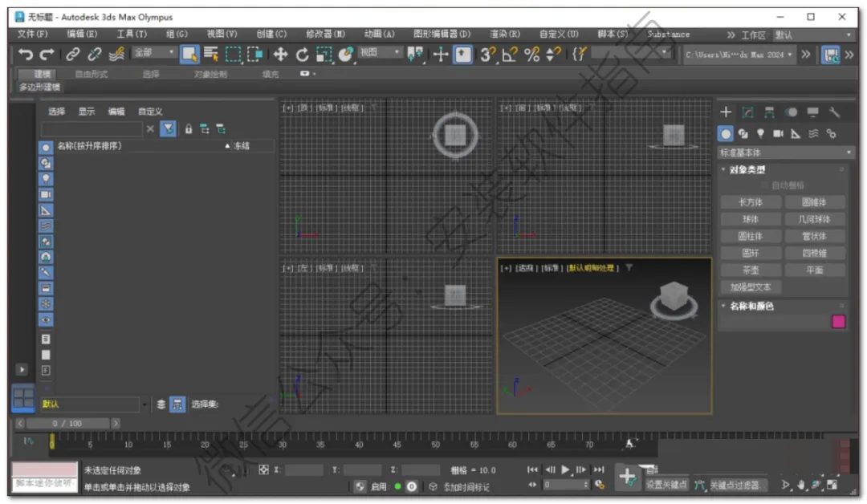867x504 pixels.
Task: Click the Undo arrow icon
Action: (x=26, y=54)
